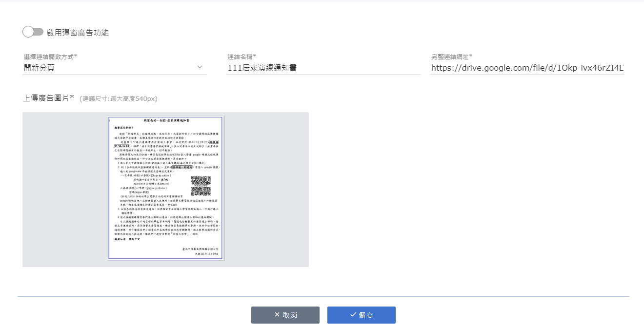Viewport: 644px width, 327px height.
Task: Click the 啟用彈窗廣告功能 label text
Action: tap(78, 33)
